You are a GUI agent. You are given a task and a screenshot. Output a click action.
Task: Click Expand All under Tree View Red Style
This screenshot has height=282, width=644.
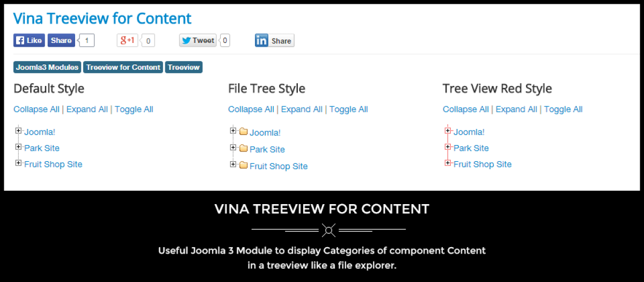(516, 109)
